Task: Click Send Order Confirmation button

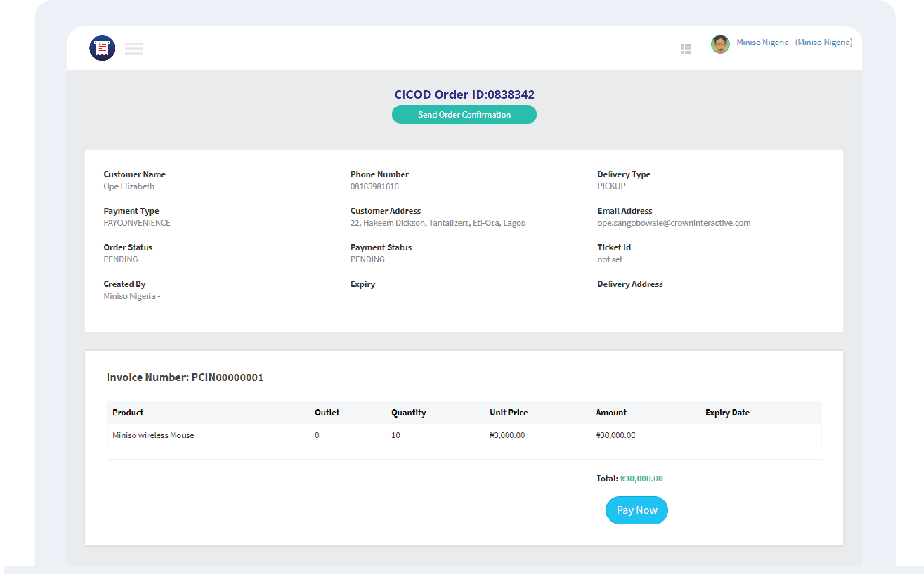Action: [464, 115]
